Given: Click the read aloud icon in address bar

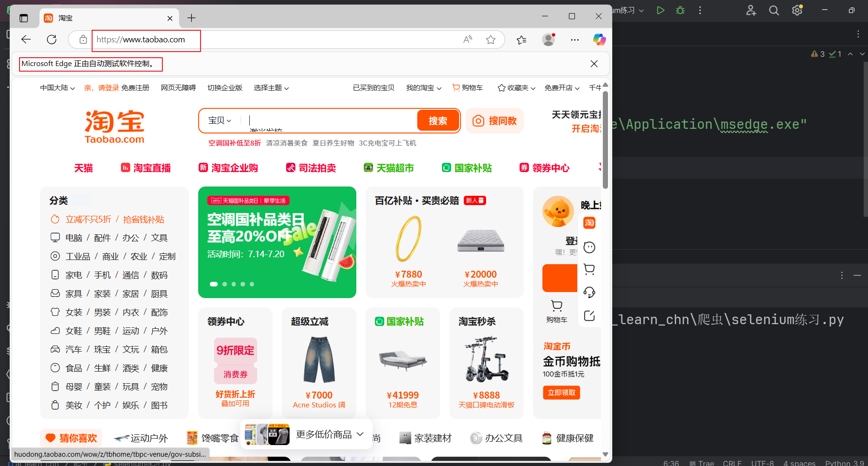Looking at the screenshot, I should 467,40.
